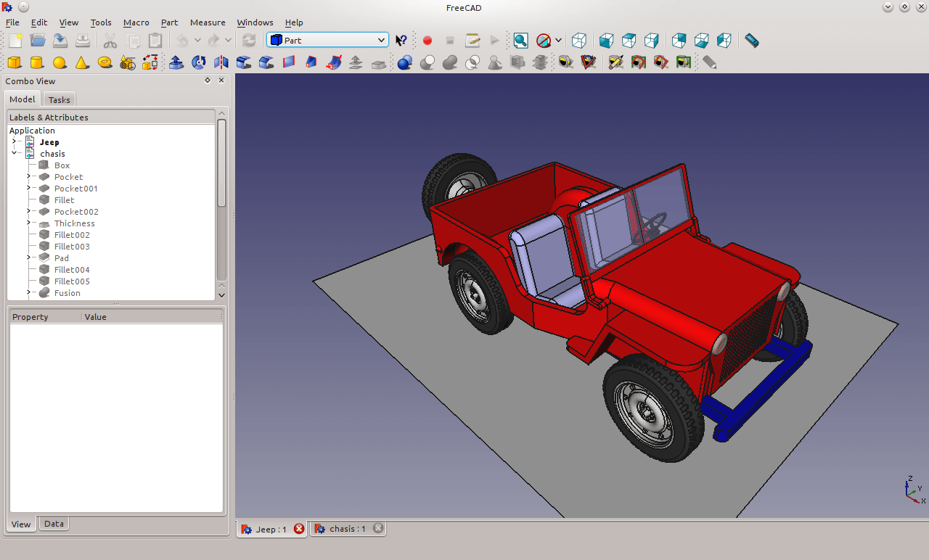Open a document with the Open icon
929x560 pixels.
[37, 41]
